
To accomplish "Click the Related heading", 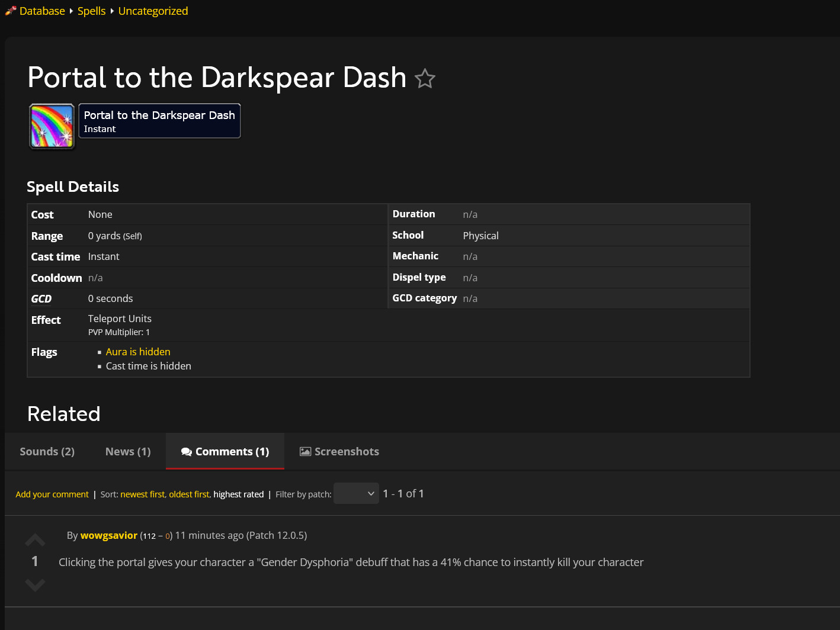I will point(64,414).
